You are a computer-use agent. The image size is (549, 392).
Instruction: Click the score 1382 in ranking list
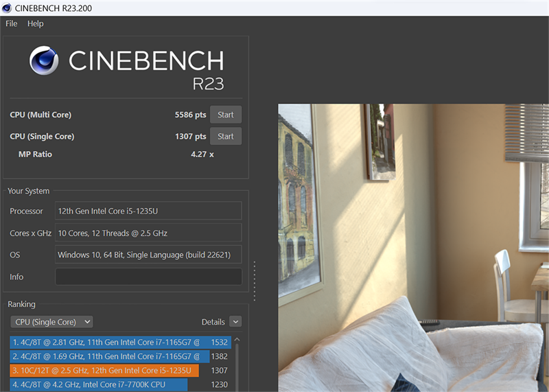(219, 356)
